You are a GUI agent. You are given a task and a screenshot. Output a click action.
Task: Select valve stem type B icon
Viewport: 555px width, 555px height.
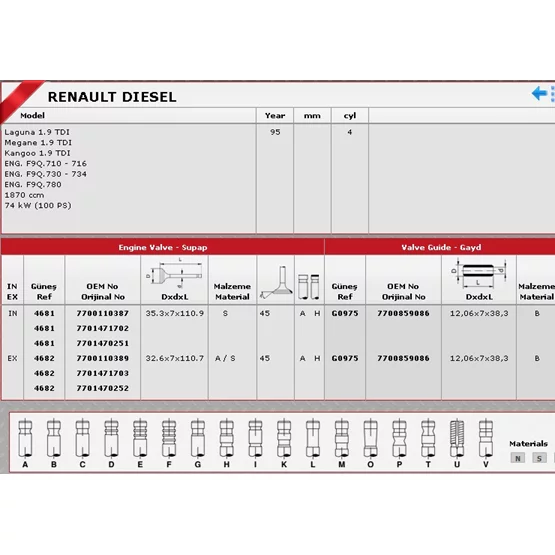tap(54, 439)
